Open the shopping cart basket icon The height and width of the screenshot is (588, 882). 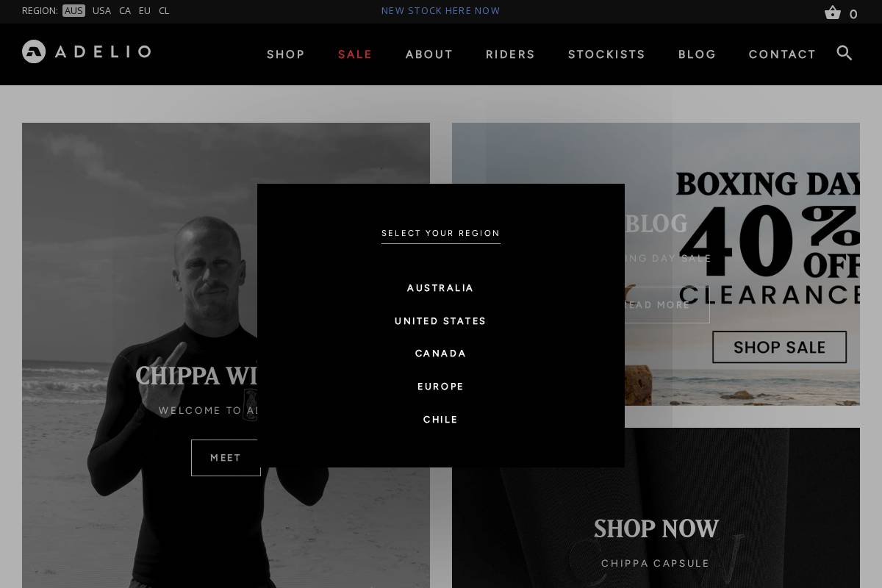pyautogui.click(x=832, y=12)
